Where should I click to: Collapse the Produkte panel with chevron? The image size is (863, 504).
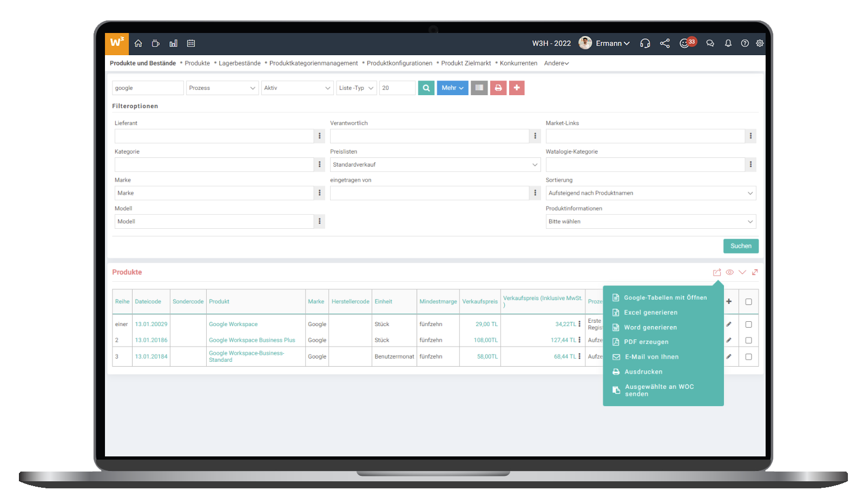point(742,272)
